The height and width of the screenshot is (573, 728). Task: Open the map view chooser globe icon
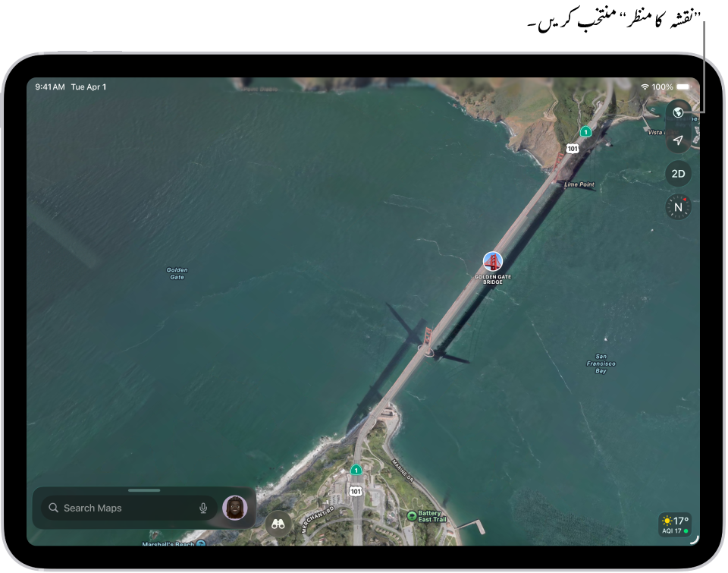pos(678,112)
